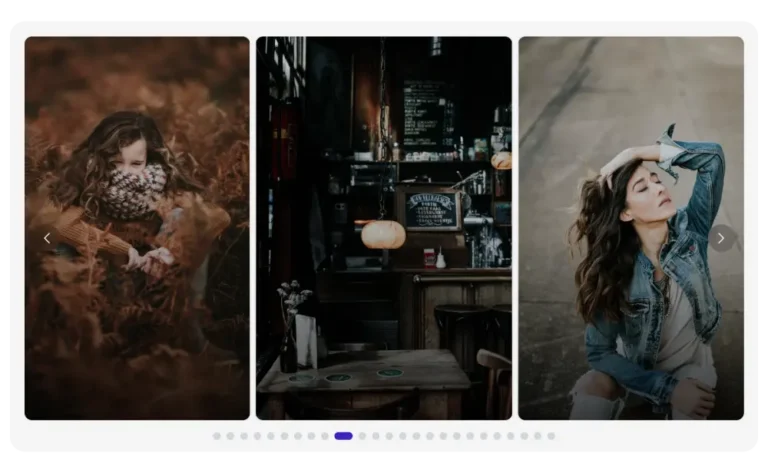This screenshot has width=768, height=473.
Task: Select the dot just after the active indicator
Action: [x=362, y=436]
